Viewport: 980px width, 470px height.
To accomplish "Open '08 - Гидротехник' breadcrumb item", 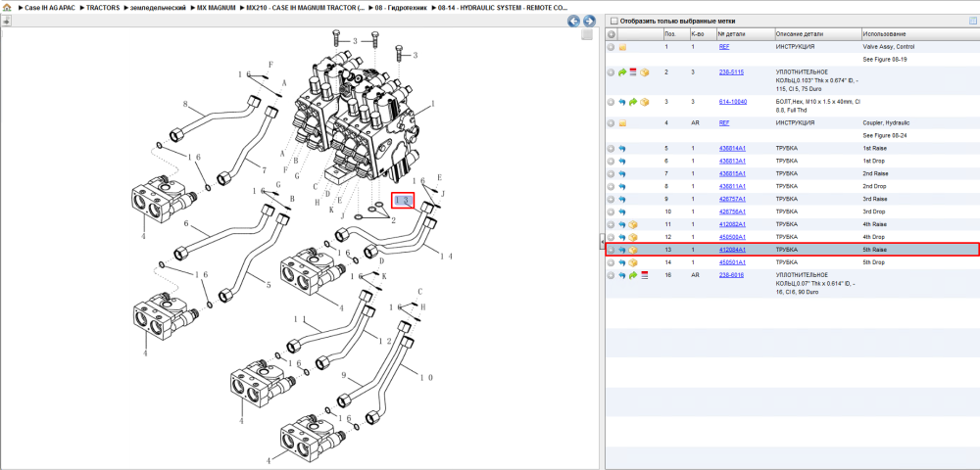I will coord(403,8).
